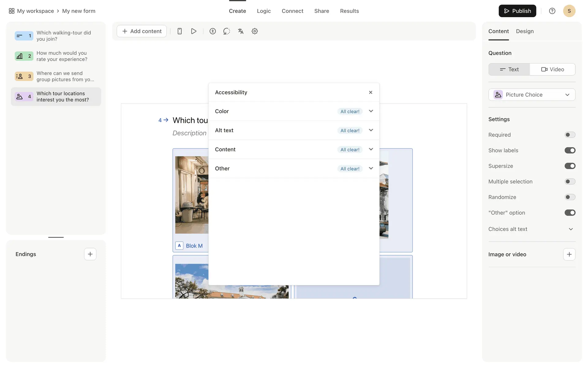Image resolution: width=588 pixels, height=368 pixels.
Task: Add image or video plus icon
Action: 569,254
